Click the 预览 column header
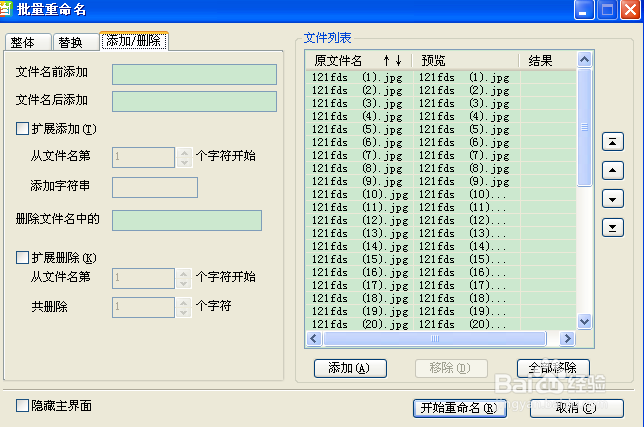This screenshot has width=644, height=427. click(x=466, y=61)
